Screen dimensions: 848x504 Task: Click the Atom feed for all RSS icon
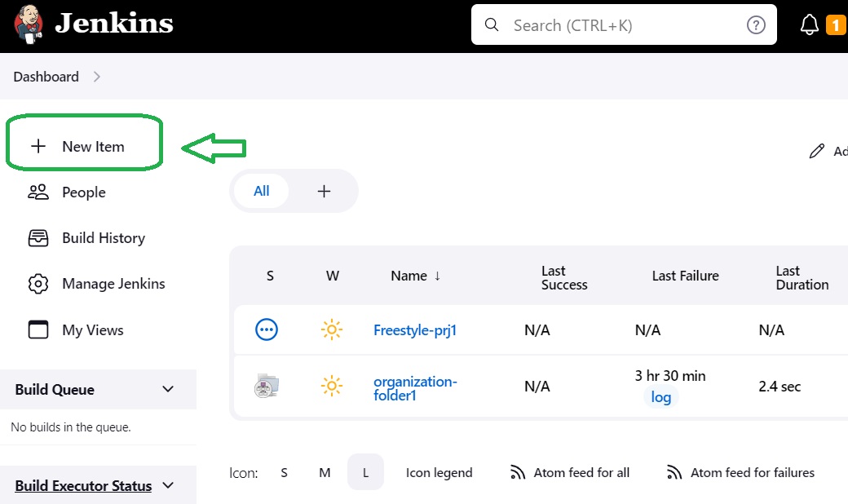(518, 473)
